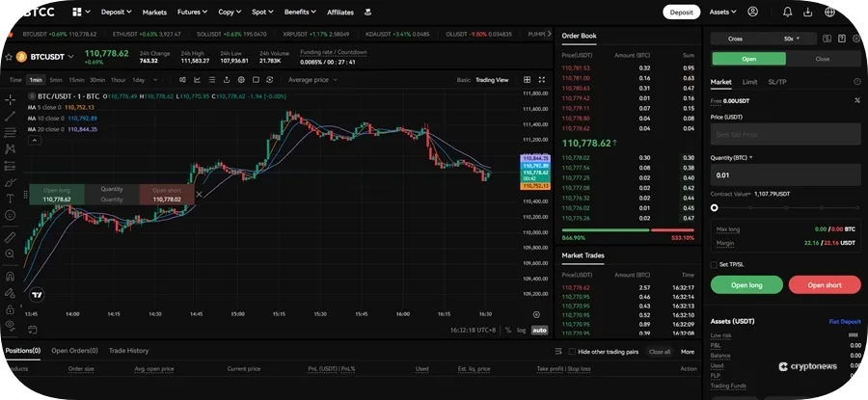
Task: Open the 50x leverage dropdown
Action: click(x=792, y=39)
